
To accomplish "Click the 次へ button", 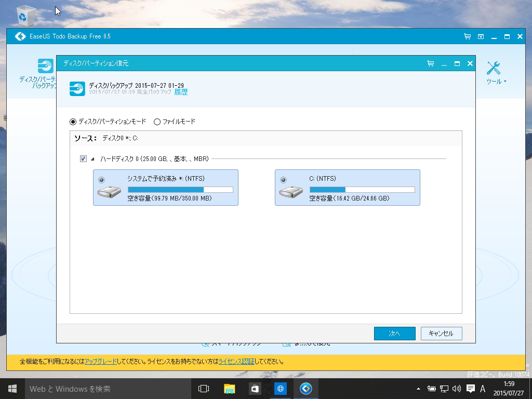I will 395,334.
